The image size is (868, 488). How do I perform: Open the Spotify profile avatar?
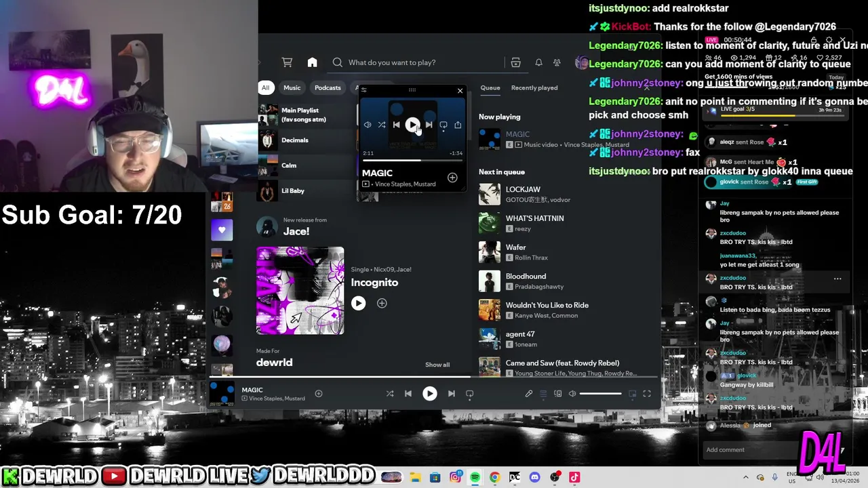[581, 62]
